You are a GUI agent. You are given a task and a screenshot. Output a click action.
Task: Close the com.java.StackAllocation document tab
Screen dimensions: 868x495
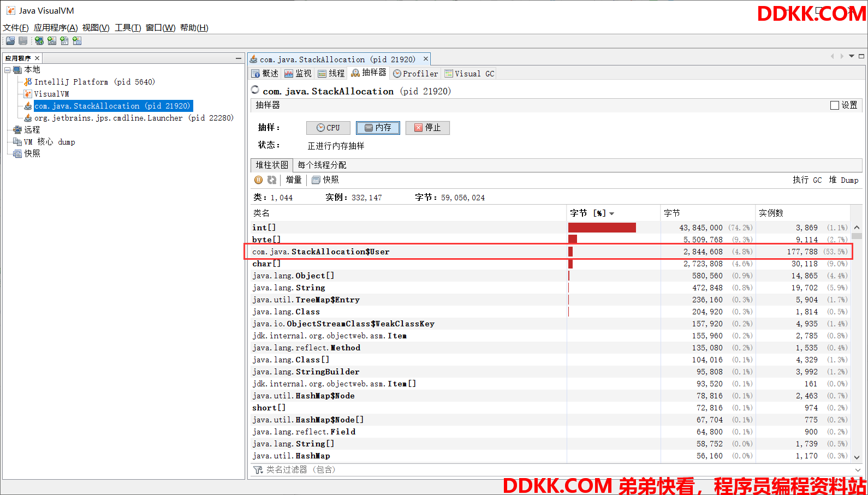point(426,59)
